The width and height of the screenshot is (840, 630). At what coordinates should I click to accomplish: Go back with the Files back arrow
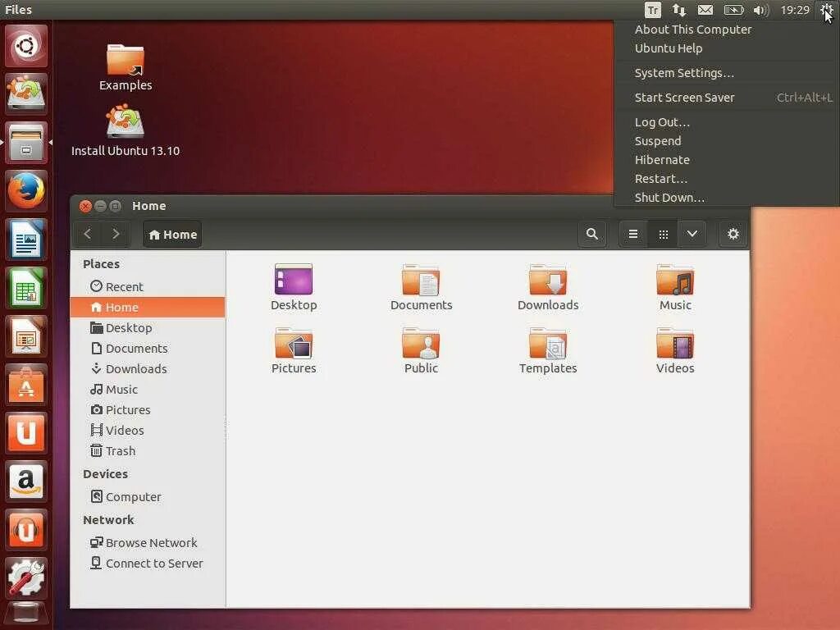click(x=88, y=234)
